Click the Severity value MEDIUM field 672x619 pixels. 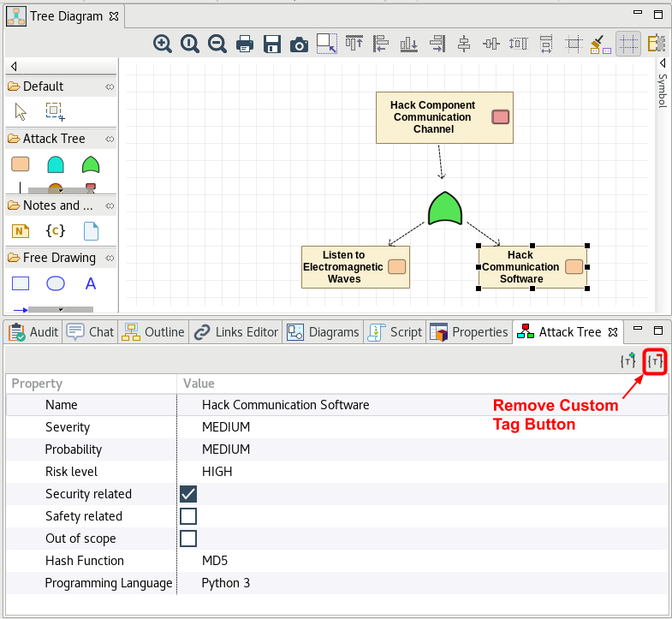[226, 427]
